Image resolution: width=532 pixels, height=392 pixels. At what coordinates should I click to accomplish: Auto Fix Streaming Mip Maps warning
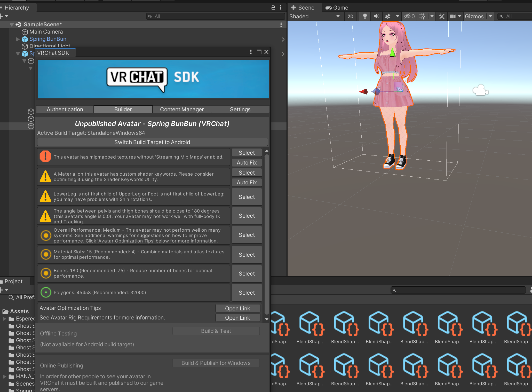[x=247, y=163]
